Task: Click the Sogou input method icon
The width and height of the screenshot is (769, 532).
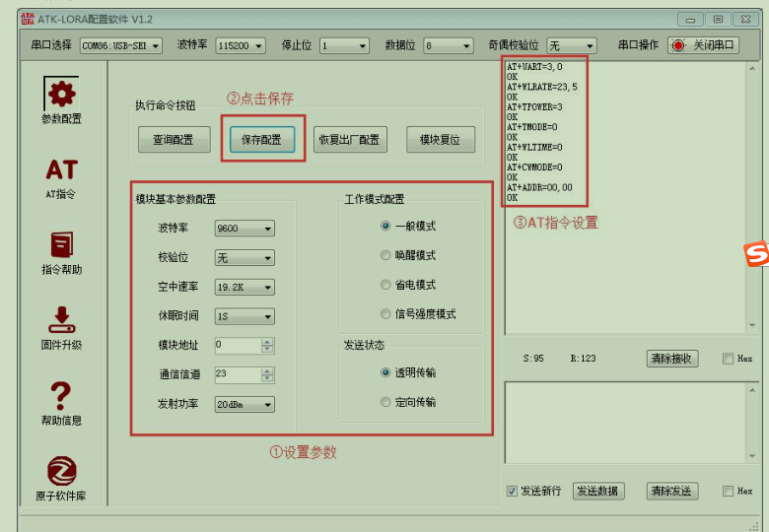Action: 756,253
